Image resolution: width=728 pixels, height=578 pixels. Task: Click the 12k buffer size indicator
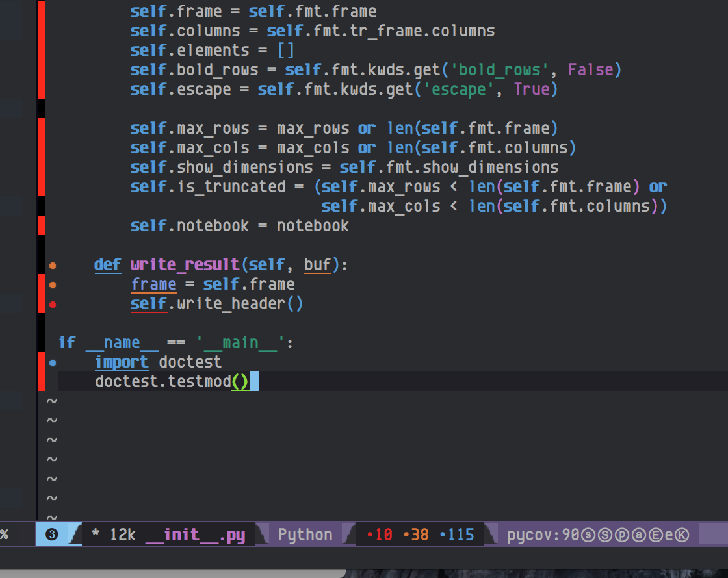(123, 535)
